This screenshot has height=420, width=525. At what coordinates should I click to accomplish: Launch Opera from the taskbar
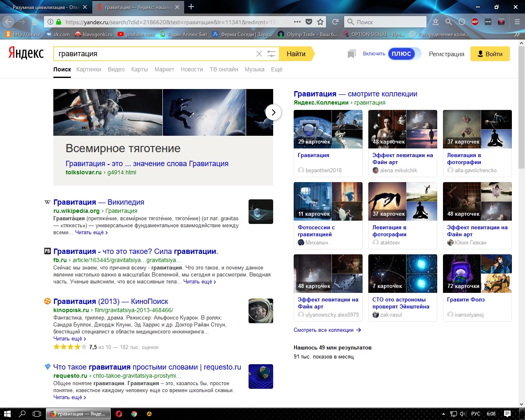click(119, 414)
